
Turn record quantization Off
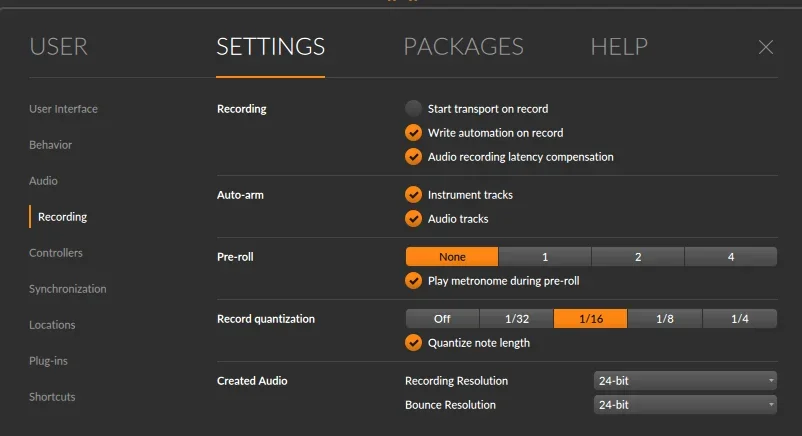tap(442, 319)
